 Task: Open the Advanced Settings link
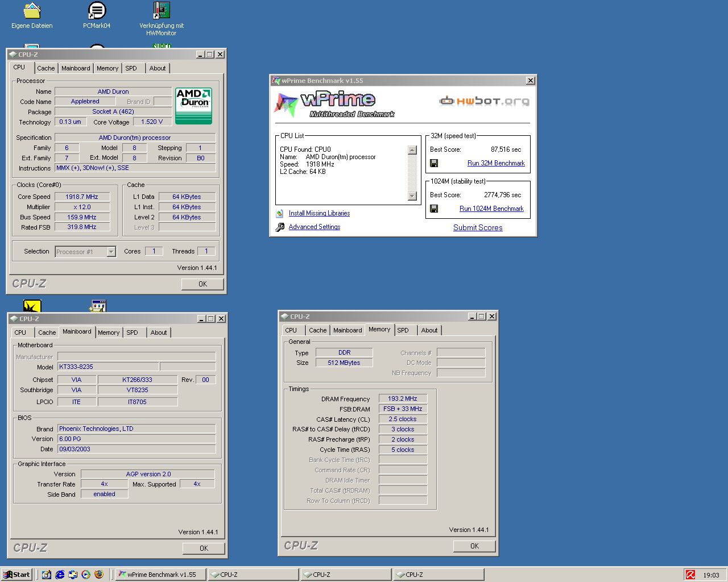click(315, 227)
